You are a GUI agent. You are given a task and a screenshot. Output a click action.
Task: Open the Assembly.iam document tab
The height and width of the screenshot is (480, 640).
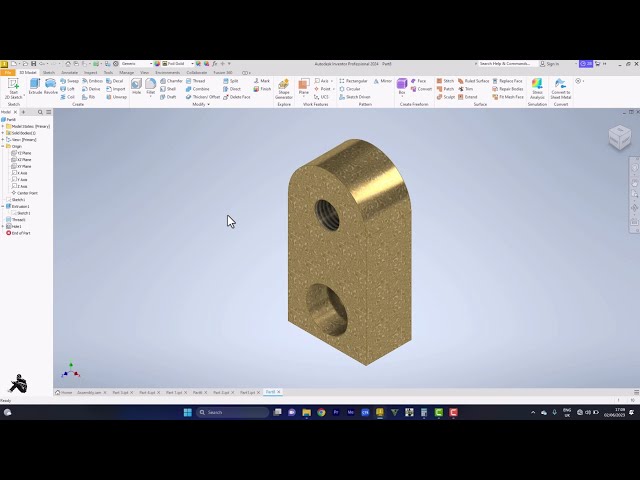pyautogui.click(x=89, y=392)
